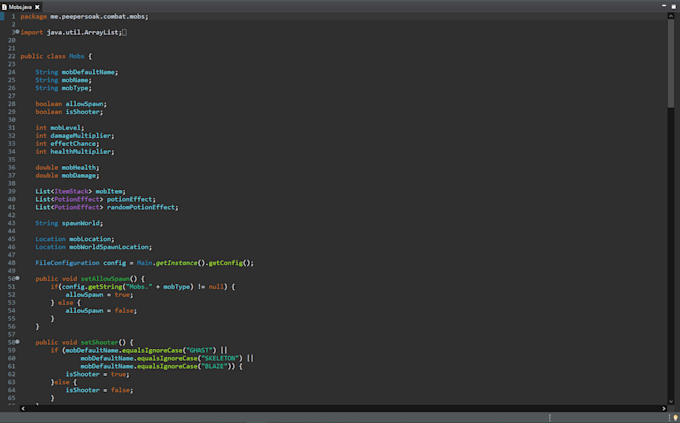The width and height of the screenshot is (680, 423).
Task: Close the Mobs.java tab
Action: point(37,7)
